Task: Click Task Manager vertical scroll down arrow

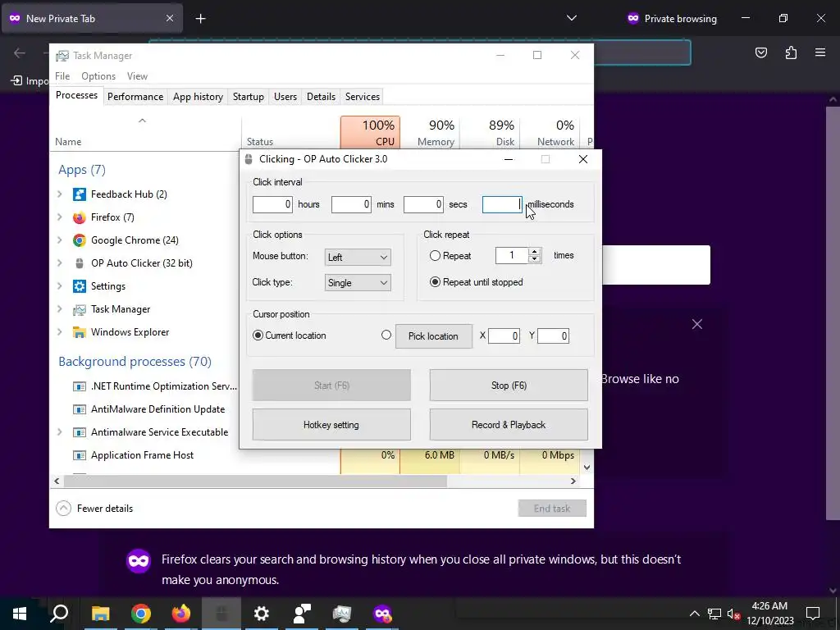Action: coord(587,467)
